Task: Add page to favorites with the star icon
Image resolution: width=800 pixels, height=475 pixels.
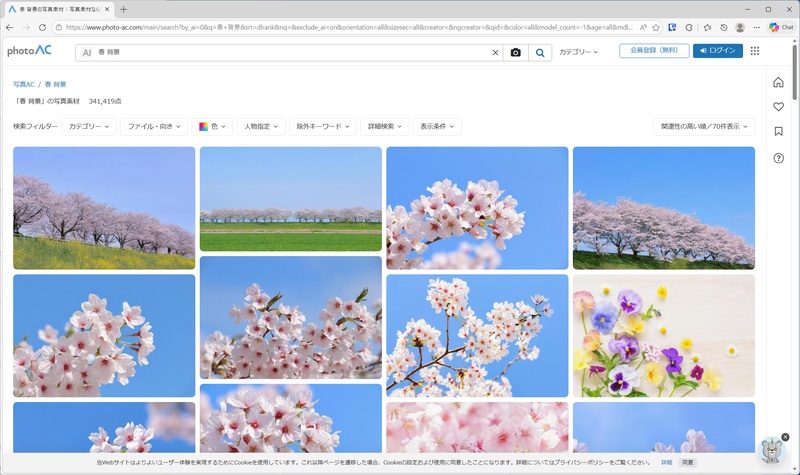Action: click(656, 28)
